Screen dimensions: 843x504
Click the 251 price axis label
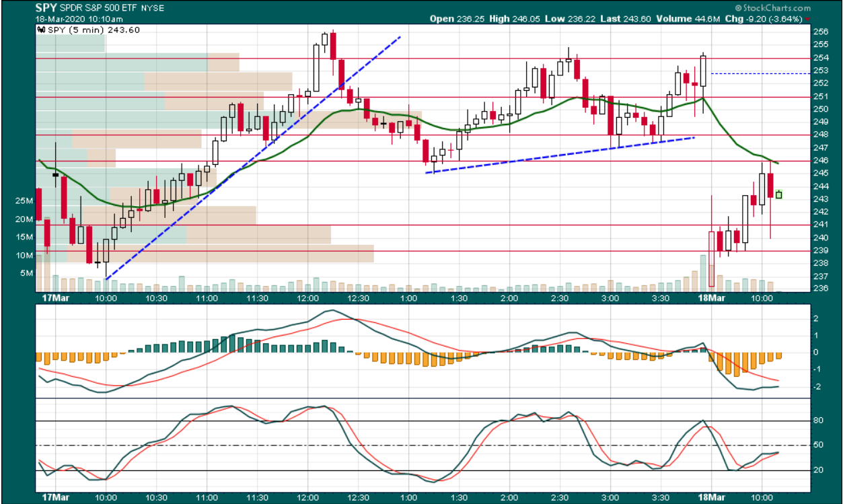821,96
